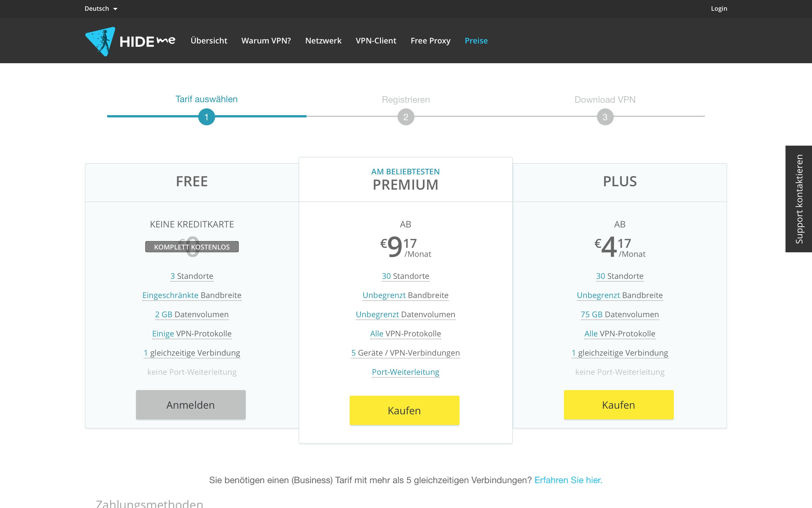
Task: Click step 2 circle Registrieren
Action: pyautogui.click(x=406, y=117)
